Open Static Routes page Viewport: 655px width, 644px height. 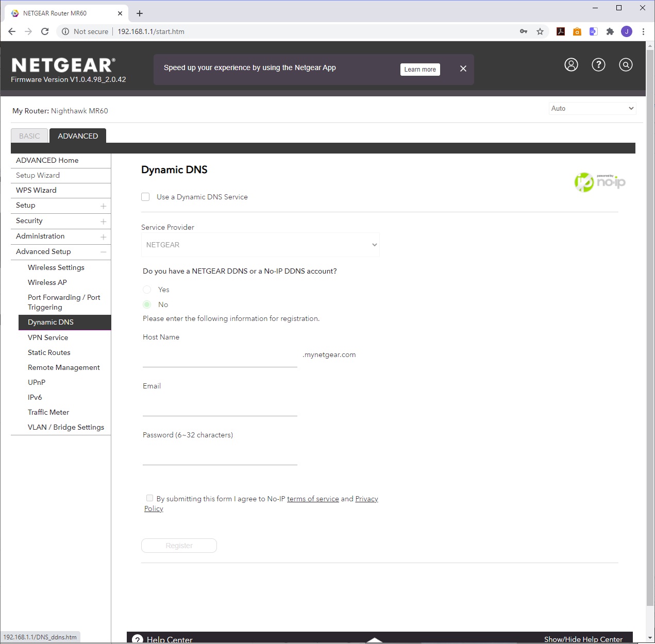coord(49,352)
